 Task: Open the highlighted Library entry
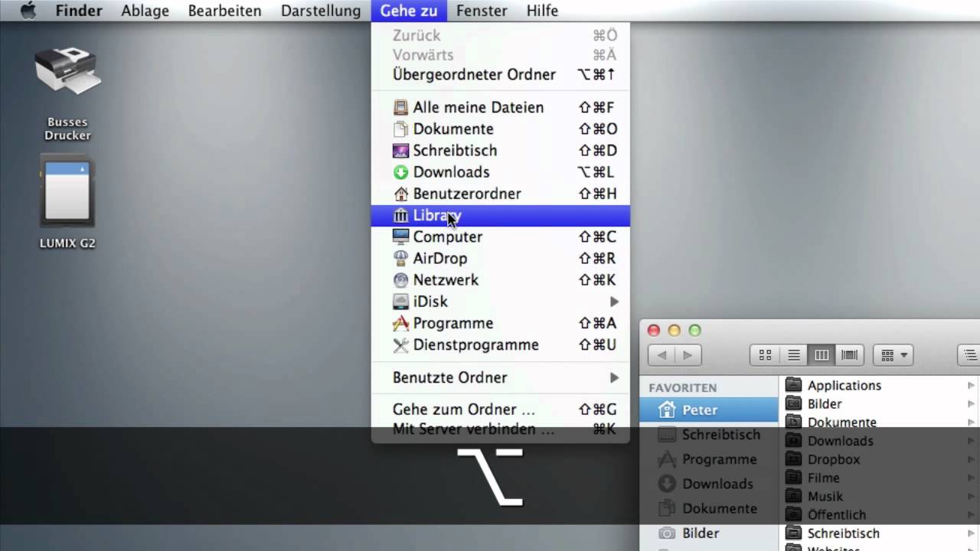[x=501, y=216]
